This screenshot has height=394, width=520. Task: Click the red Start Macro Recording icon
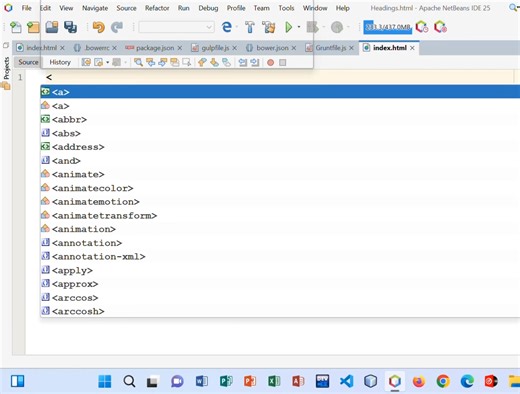pyautogui.click(x=270, y=62)
